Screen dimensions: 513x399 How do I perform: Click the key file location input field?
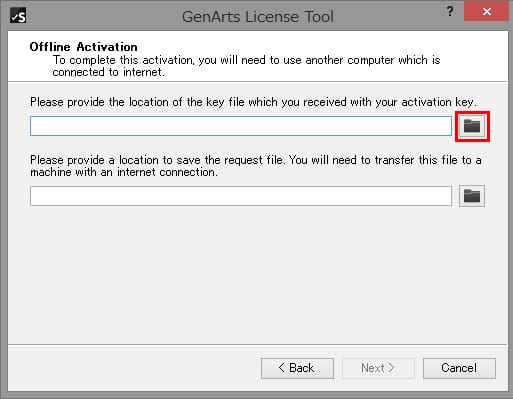(241, 126)
